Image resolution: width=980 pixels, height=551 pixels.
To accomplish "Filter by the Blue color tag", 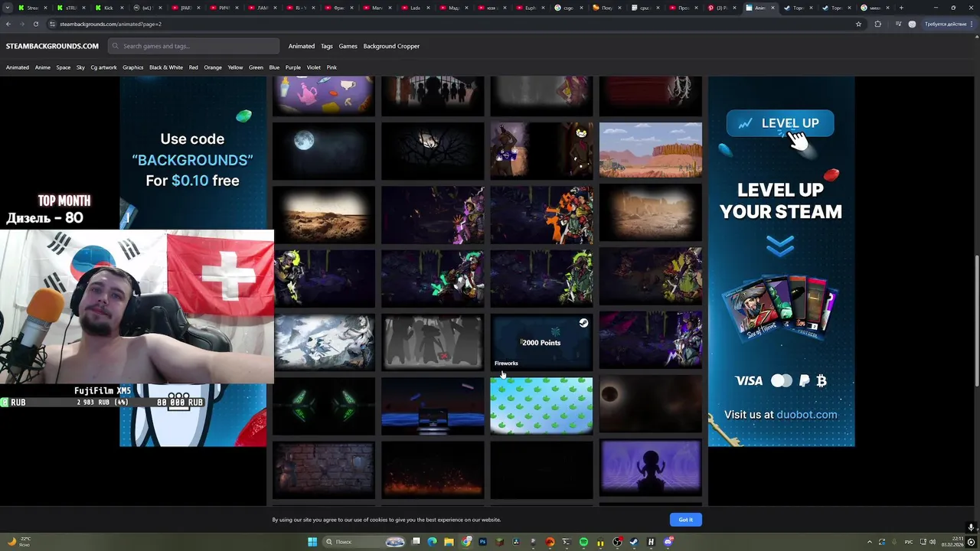I will (x=274, y=67).
